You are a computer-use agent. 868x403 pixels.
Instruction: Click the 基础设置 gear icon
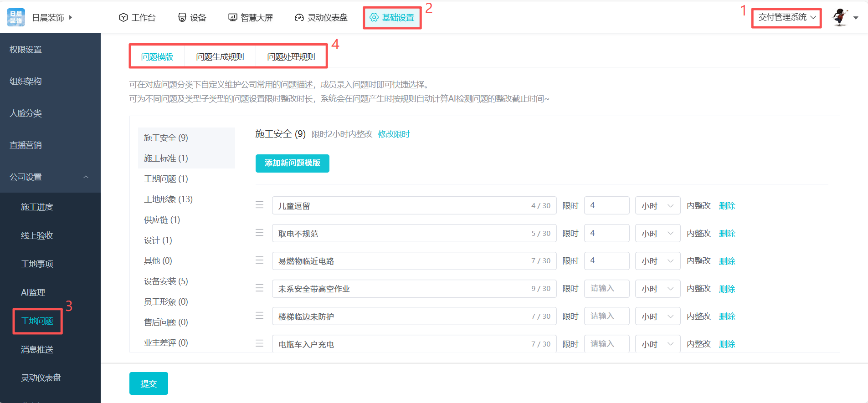coord(374,17)
